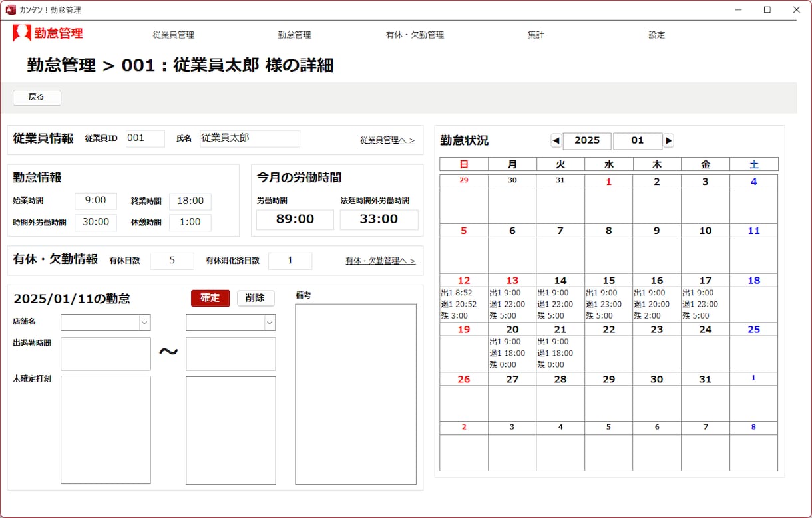Open the 従業員管理 menu
The width and height of the screenshot is (812, 518).
(x=174, y=35)
